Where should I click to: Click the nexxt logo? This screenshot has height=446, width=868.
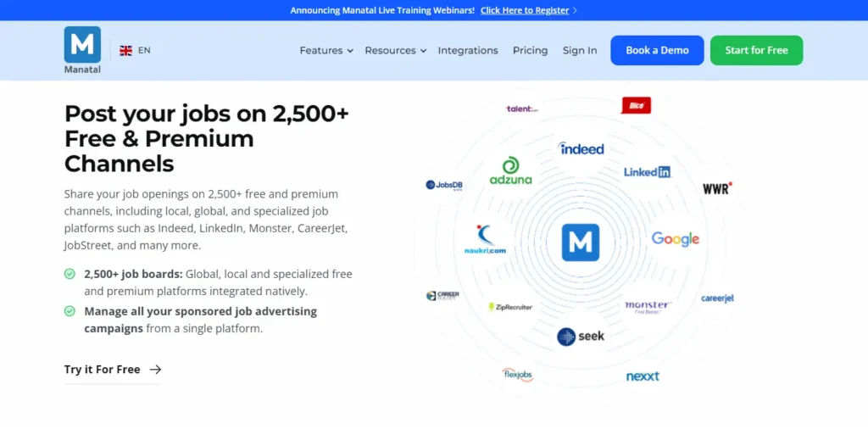pos(643,376)
